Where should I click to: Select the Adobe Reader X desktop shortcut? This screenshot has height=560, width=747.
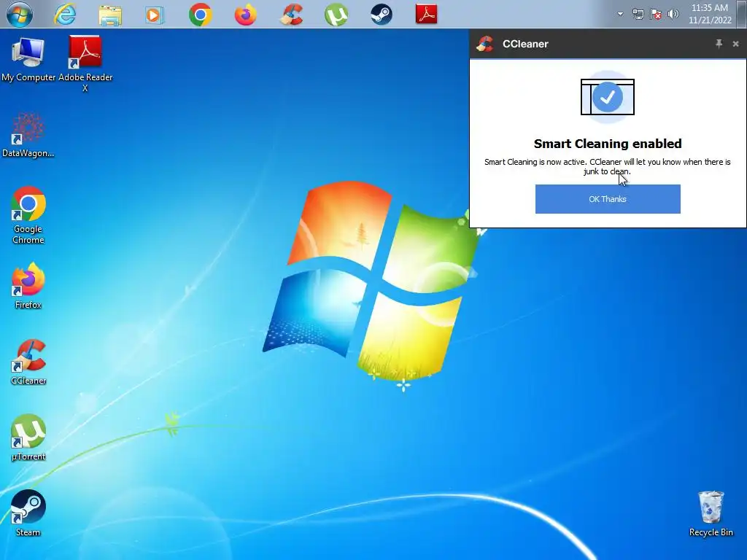(85, 63)
